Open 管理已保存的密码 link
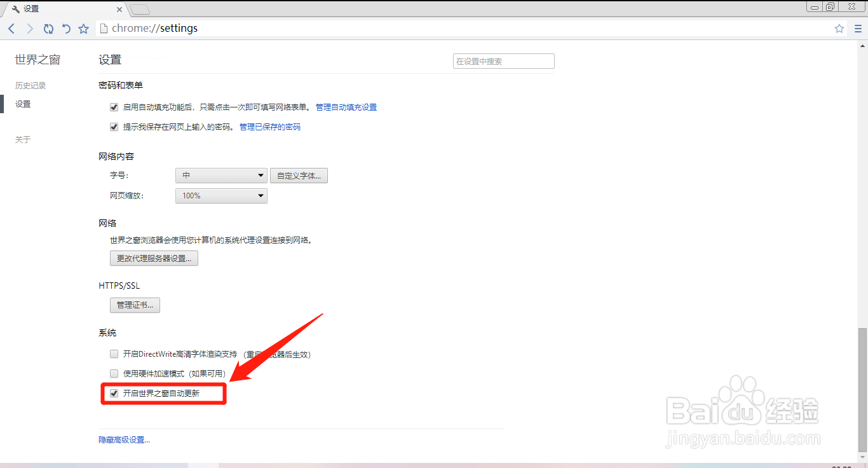This screenshot has height=468, width=868. tap(270, 127)
